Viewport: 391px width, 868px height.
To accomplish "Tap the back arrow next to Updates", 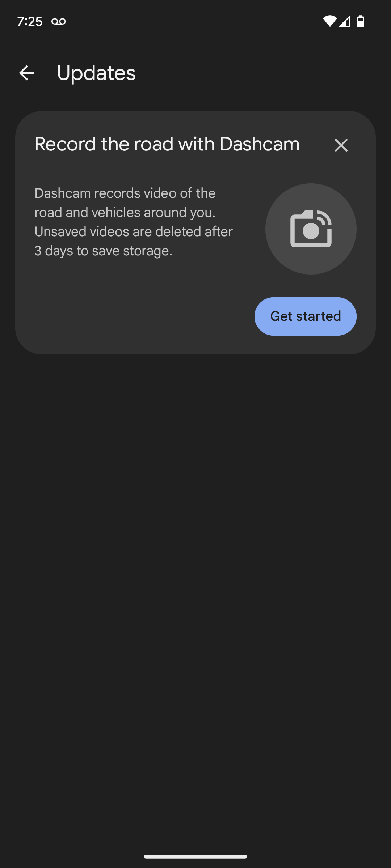I will click(26, 73).
